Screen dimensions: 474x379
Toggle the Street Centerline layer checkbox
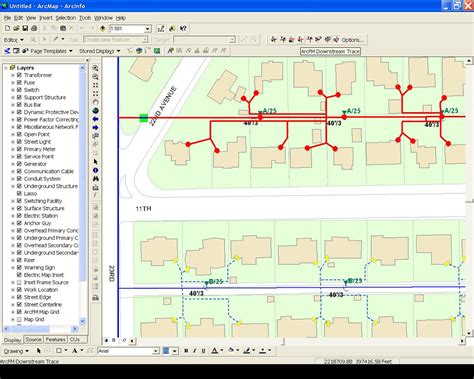(x=19, y=304)
